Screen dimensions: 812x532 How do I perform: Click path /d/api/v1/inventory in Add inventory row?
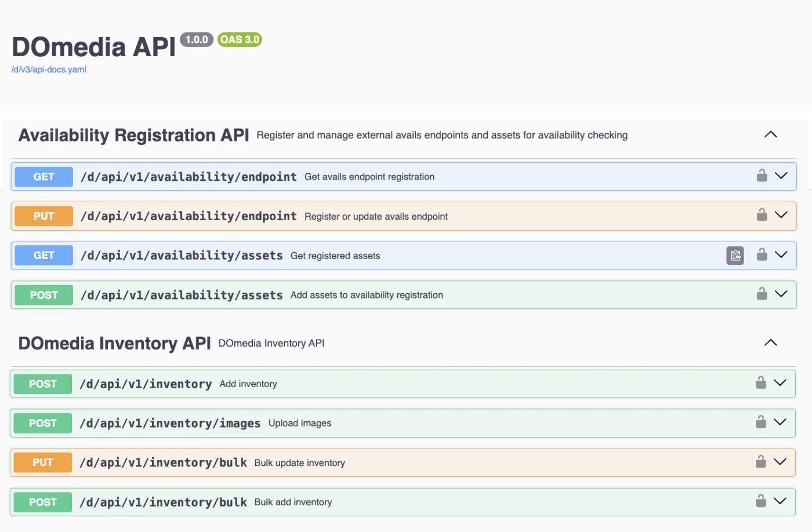tap(146, 384)
